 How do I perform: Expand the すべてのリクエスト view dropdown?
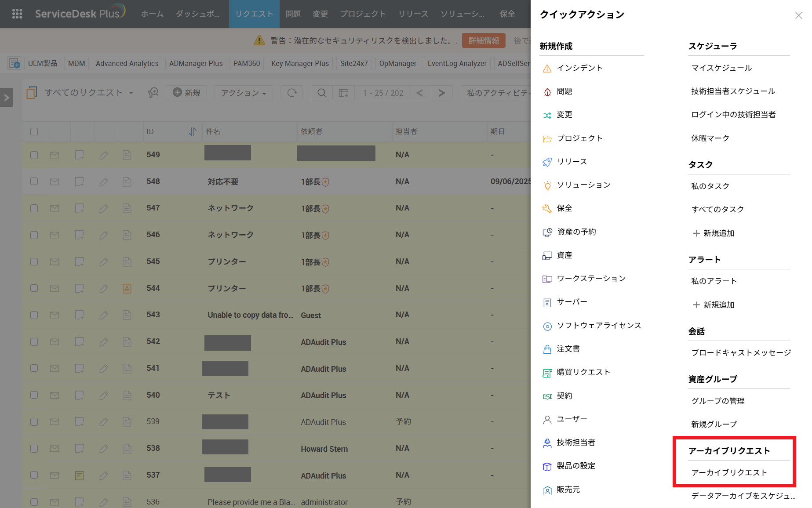[x=131, y=93]
